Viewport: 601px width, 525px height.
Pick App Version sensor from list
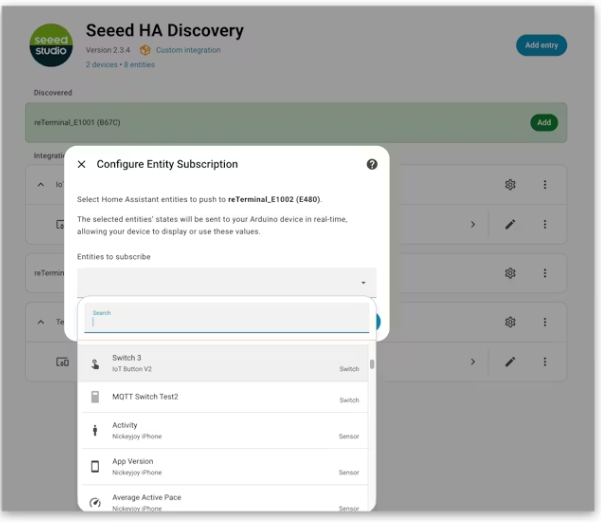point(225,466)
